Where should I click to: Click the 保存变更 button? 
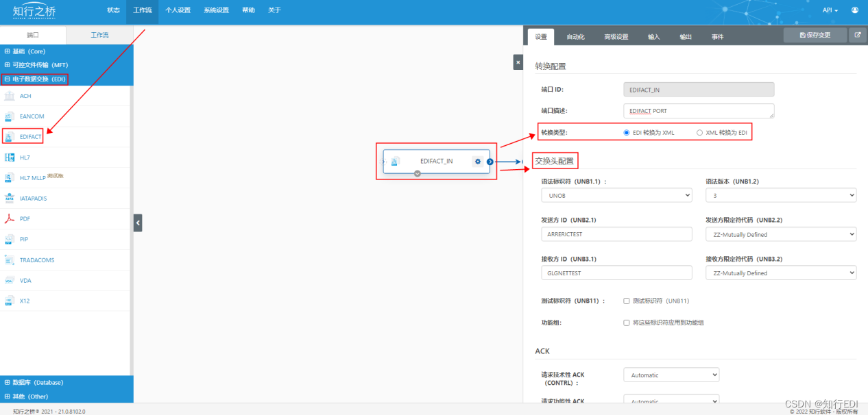815,34
